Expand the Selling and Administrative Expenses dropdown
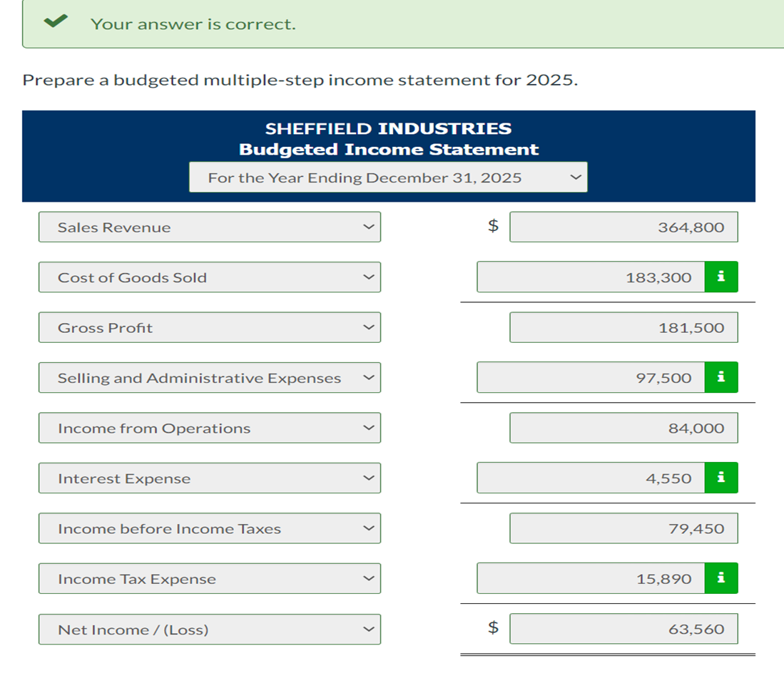 tap(210, 377)
